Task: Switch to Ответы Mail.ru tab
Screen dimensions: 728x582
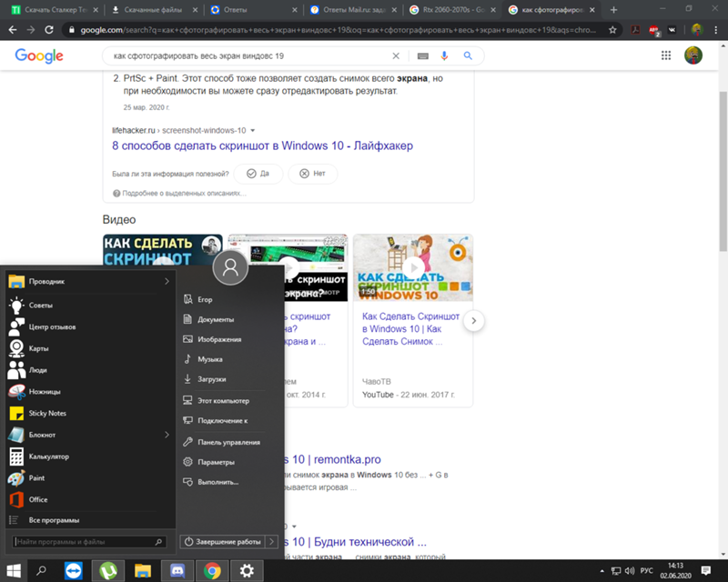Action: (x=353, y=10)
